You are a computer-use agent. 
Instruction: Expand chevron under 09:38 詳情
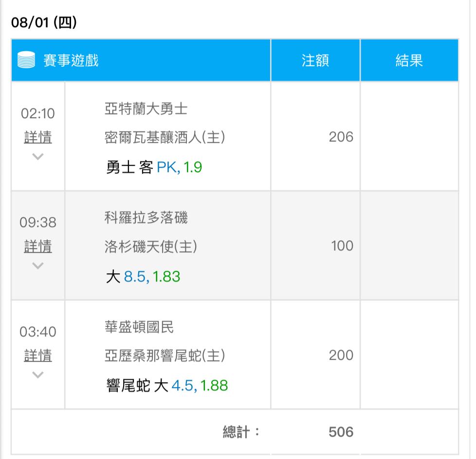click(38, 266)
